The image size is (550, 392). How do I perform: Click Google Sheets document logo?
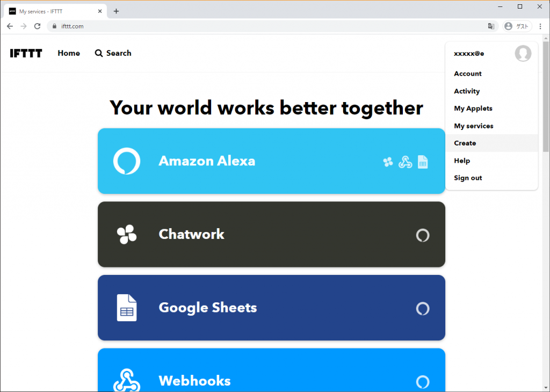click(x=127, y=308)
